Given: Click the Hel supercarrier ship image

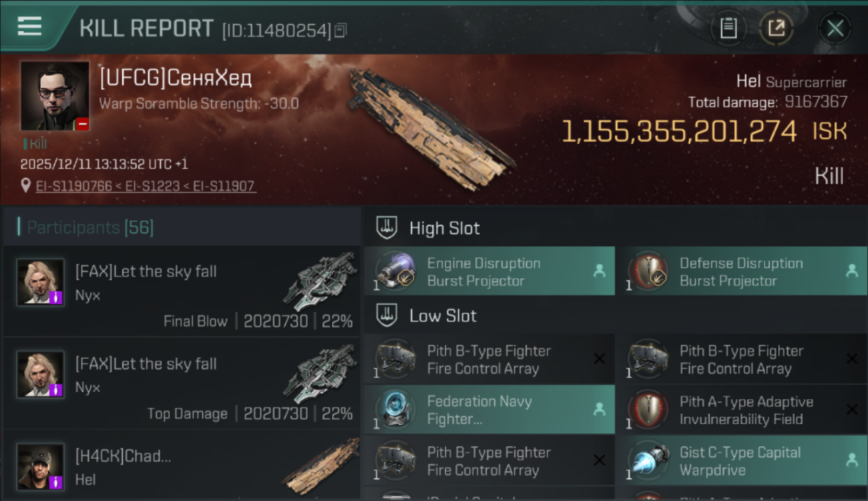Looking at the screenshot, I should click(x=431, y=127).
